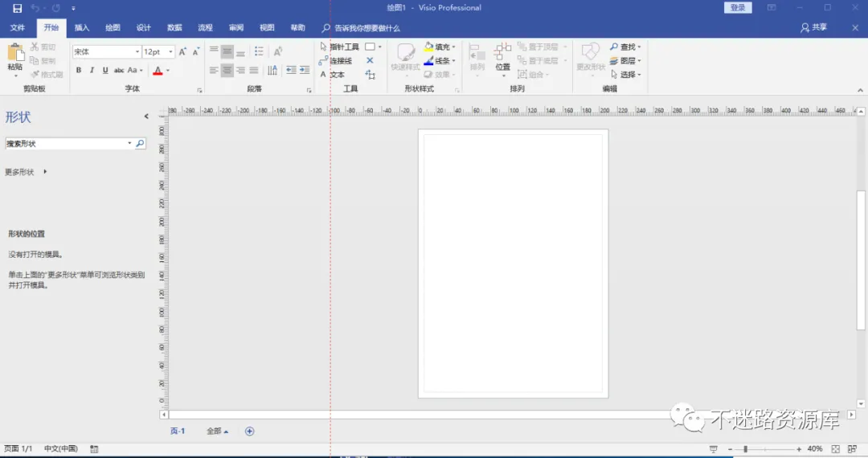Toggle bold text formatting
This screenshot has height=458, width=868.
point(79,70)
